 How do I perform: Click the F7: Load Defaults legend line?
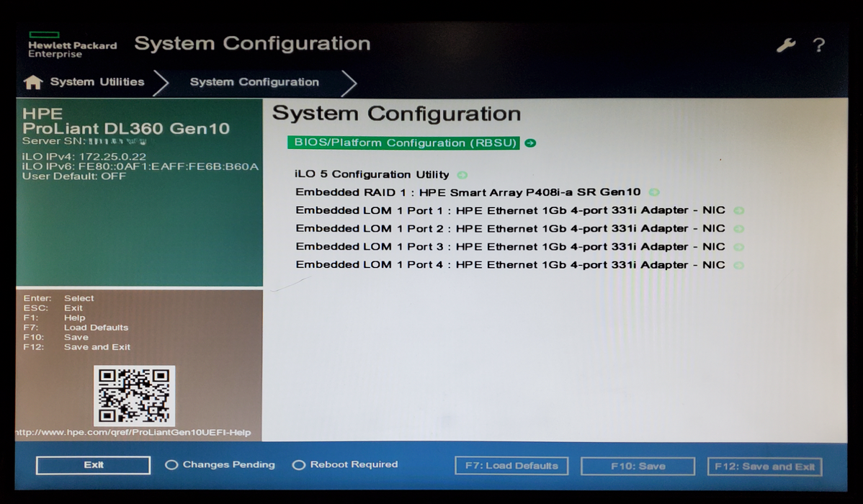coord(76,328)
